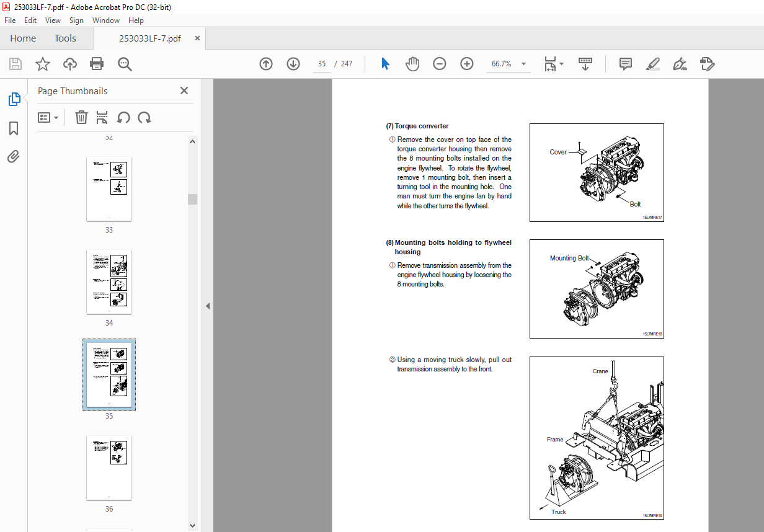Click the 'Cover' label in the engine figure

tap(558, 152)
